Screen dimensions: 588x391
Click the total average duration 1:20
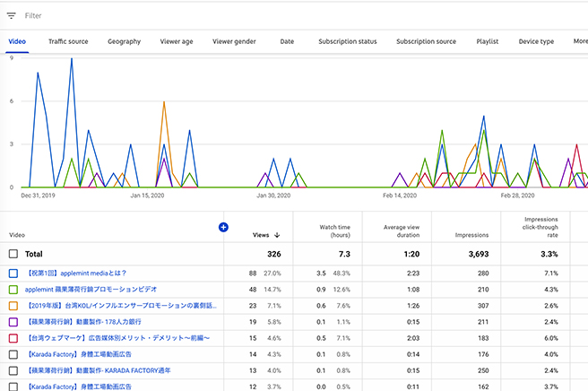pyautogui.click(x=411, y=254)
